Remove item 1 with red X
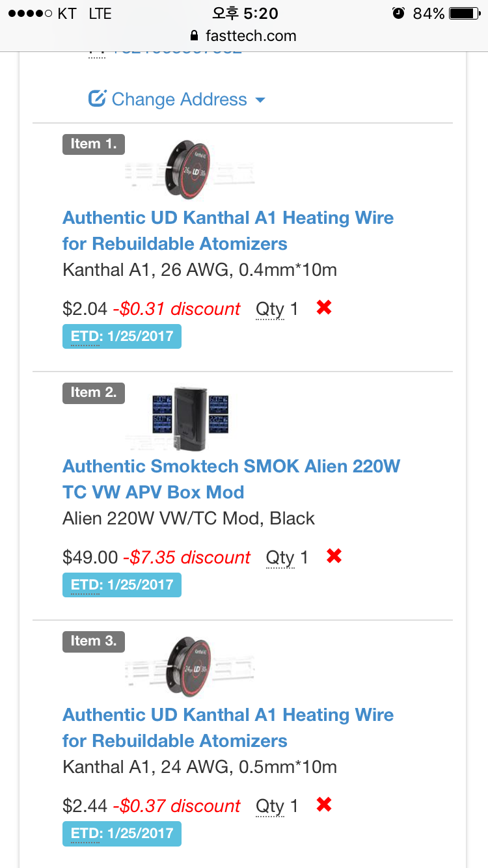Screen dimensions: 488x868 click(x=324, y=308)
